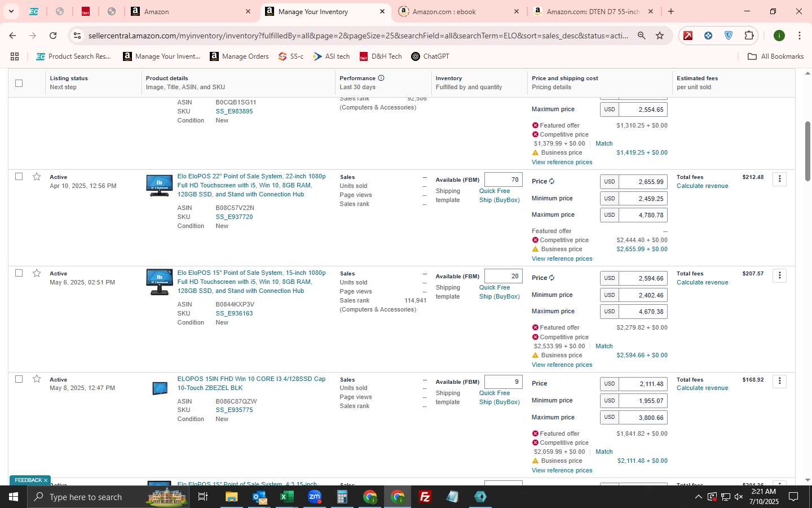View reference prices for ELOPOS 15IN FHD
The width and height of the screenshot is (812, 508).
562,470
